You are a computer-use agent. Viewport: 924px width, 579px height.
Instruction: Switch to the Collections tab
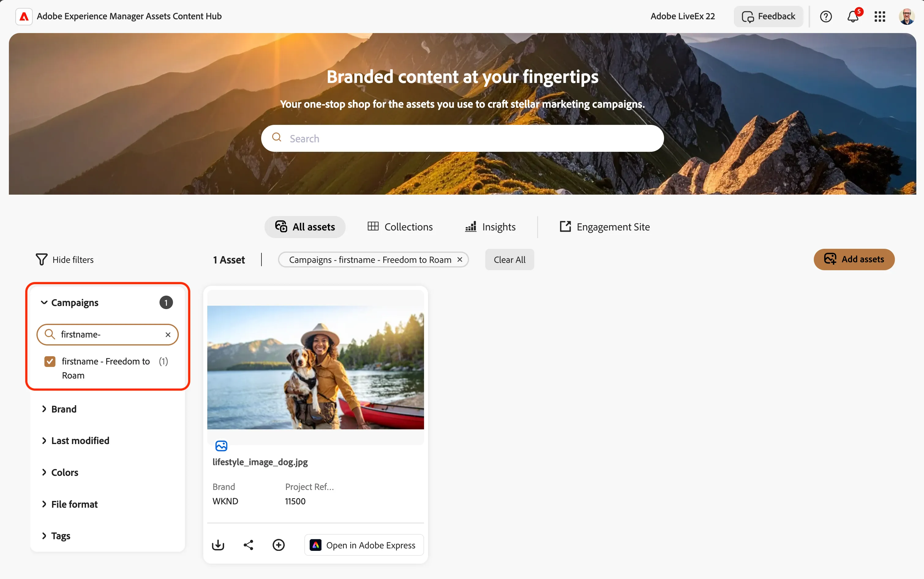pos(400,227)
